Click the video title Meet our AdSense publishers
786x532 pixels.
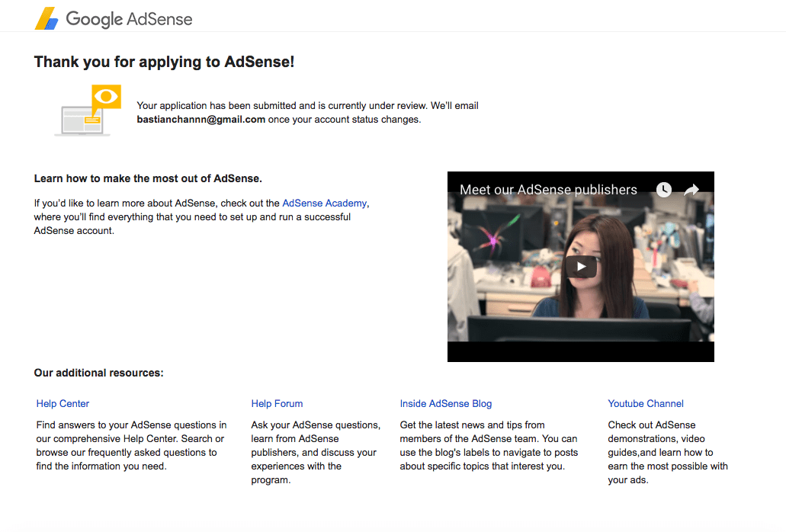[x=548, y=190]
